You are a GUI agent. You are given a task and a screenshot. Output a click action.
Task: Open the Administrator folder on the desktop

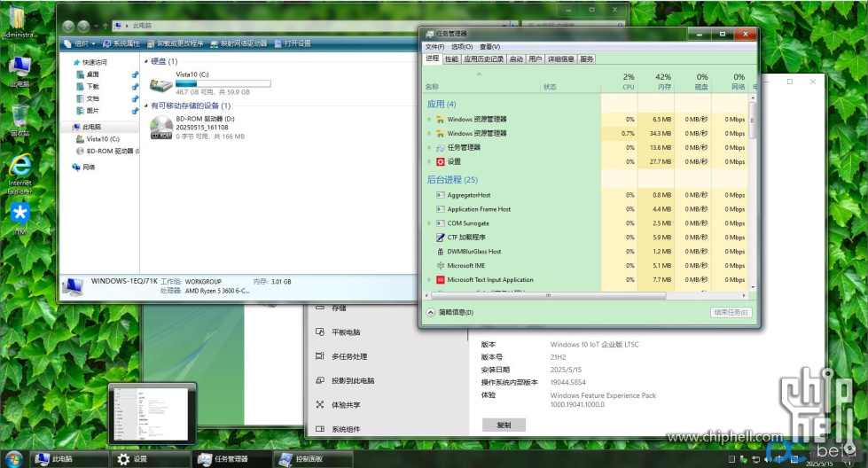coord(19,22)
